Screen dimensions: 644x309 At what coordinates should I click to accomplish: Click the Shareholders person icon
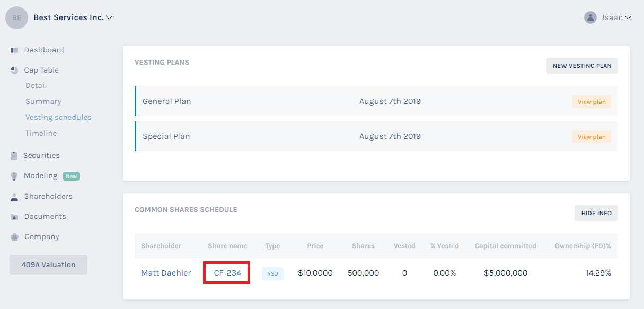[x=14, y=197]
